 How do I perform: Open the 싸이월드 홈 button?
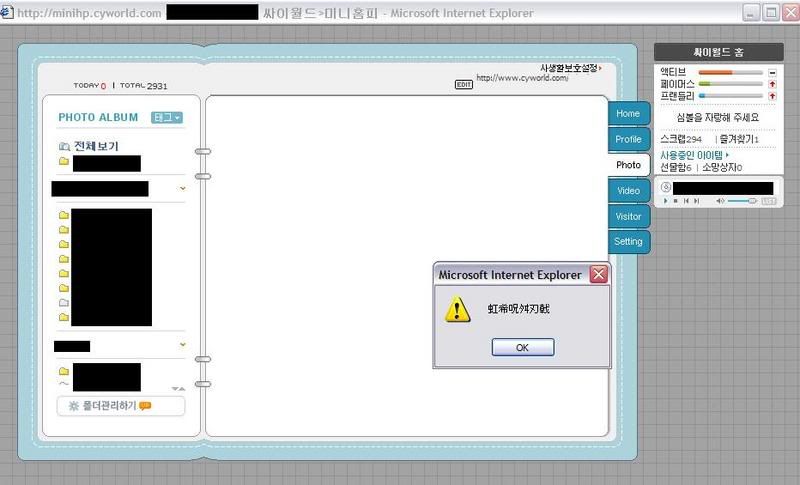pos(718,52)
